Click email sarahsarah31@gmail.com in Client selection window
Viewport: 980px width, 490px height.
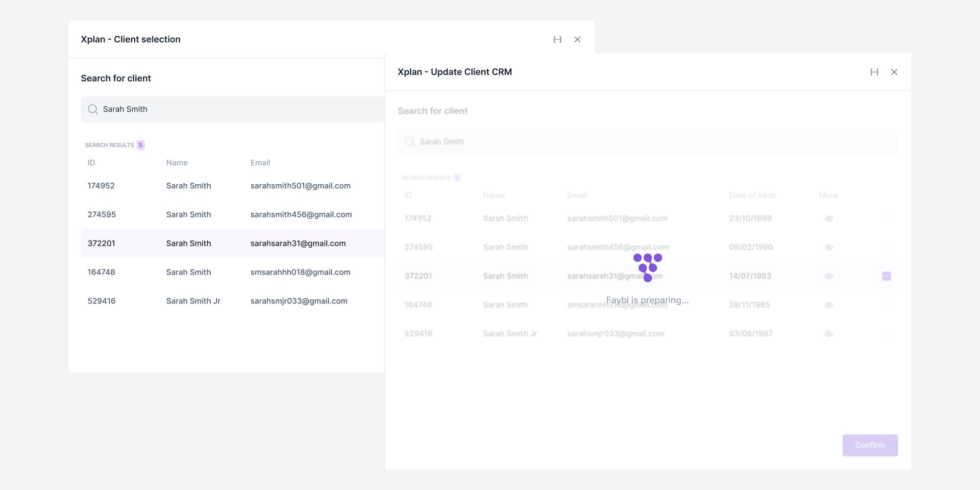(x=298, y=244)
